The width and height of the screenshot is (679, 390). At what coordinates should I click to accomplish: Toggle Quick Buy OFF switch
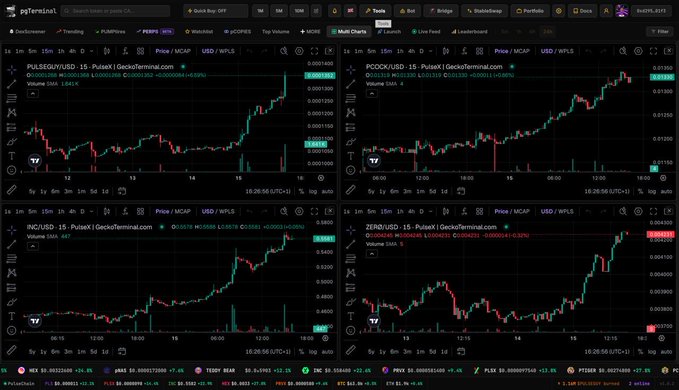click(x=215, y=11)
